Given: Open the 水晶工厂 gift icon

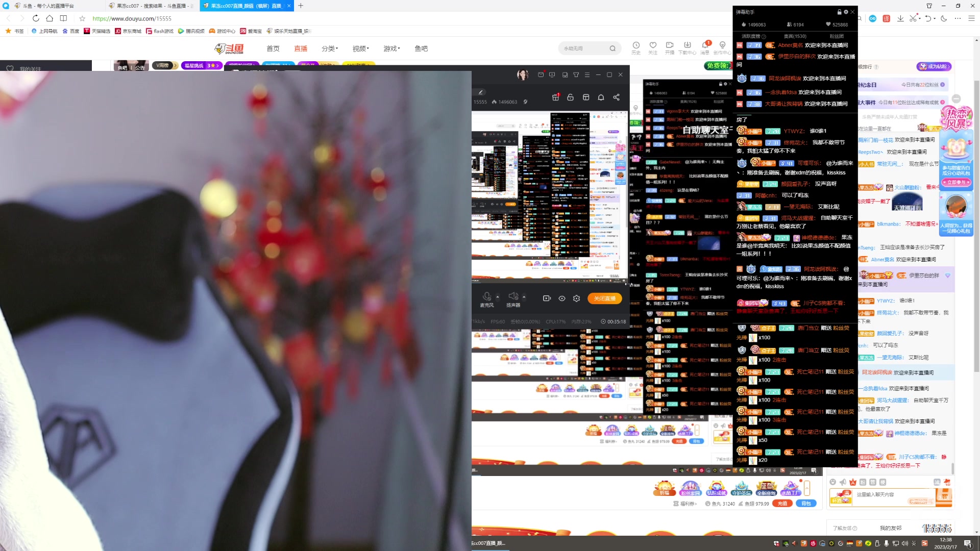Looking at the screenshot, I should tap(791, 488).
